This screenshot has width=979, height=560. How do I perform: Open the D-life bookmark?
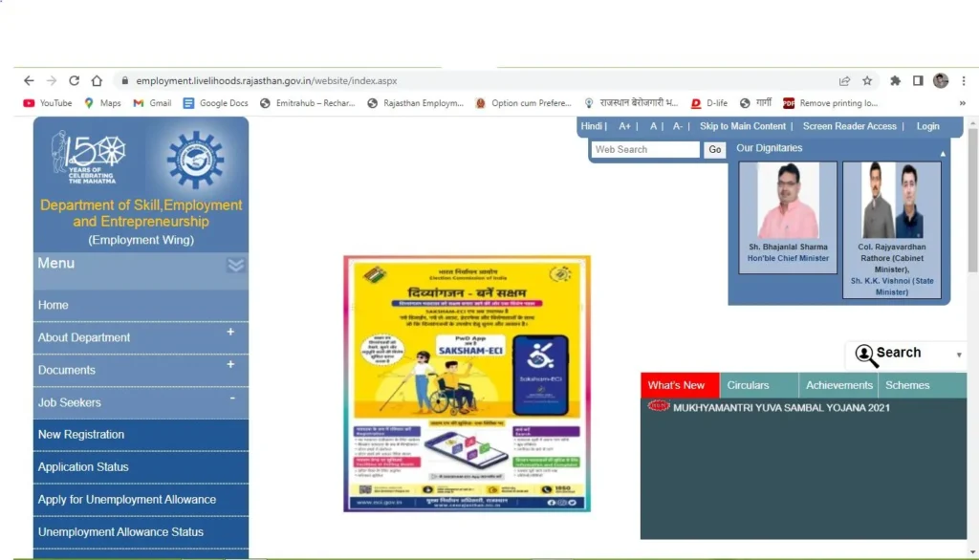pos(709,103)
